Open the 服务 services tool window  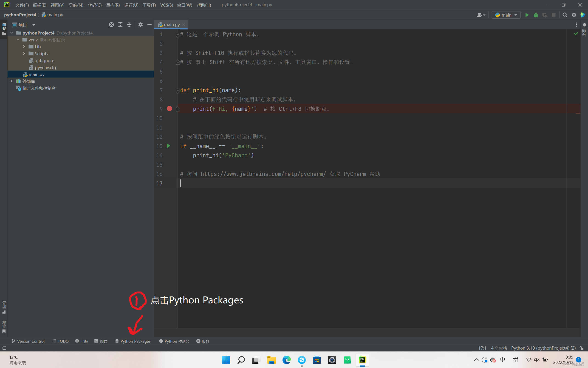coord(203,341)
